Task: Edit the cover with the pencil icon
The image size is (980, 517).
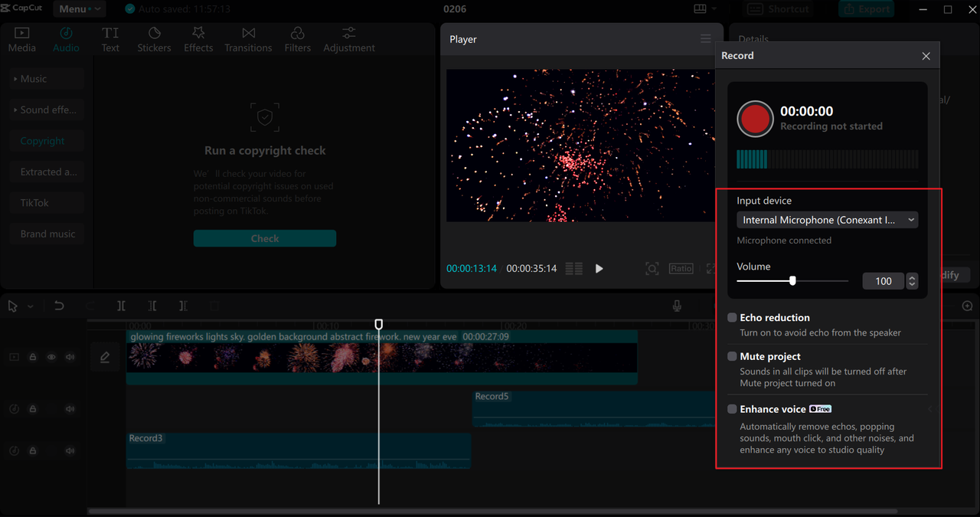Action: [105, 357]
